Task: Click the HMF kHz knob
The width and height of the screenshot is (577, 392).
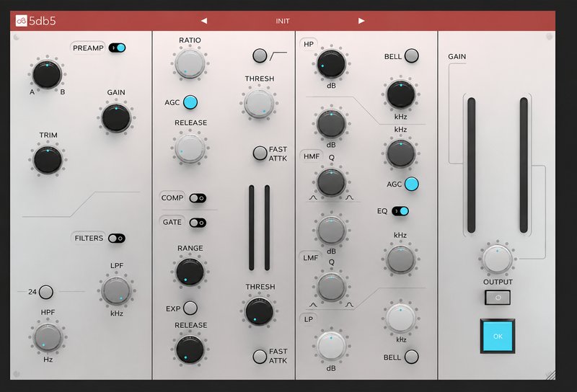Action: click(401, 153)
